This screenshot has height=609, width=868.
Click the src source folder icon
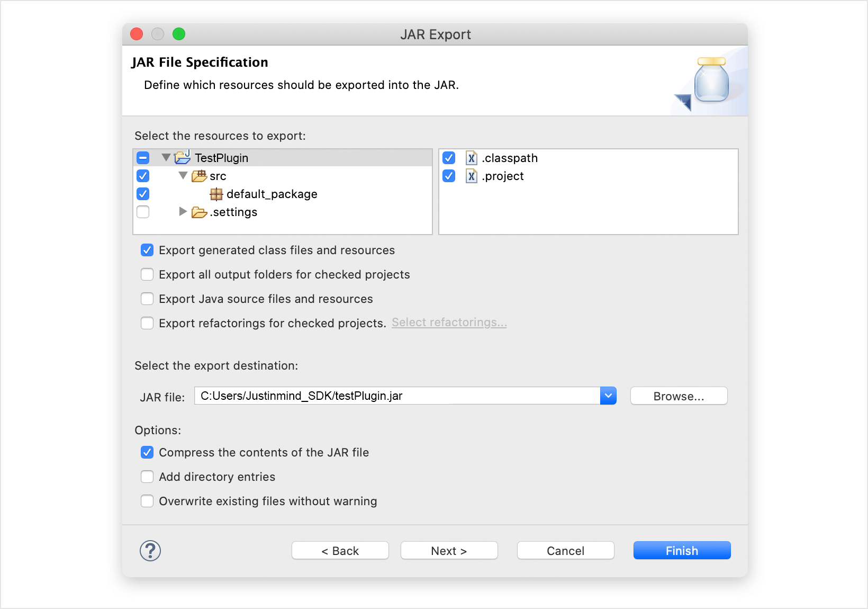200,176
